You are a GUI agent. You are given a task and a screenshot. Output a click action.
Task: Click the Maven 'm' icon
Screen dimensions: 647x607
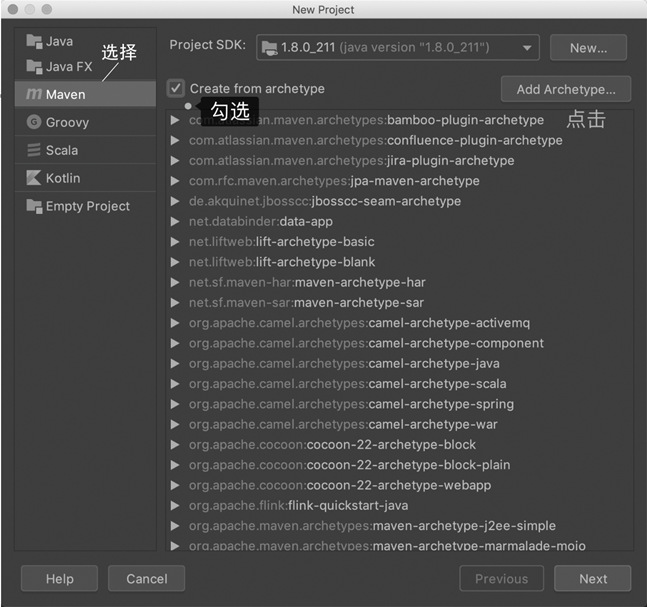point(34,94)
